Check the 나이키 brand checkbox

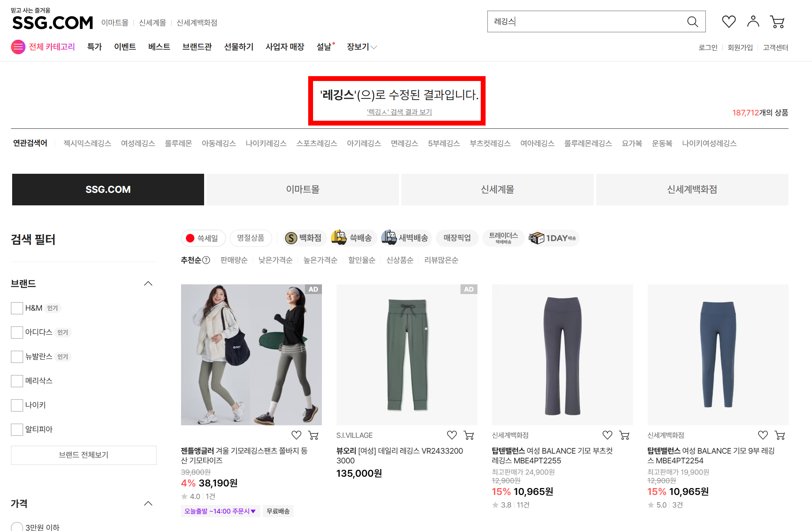pyautogui.click(x=17, y=405)
